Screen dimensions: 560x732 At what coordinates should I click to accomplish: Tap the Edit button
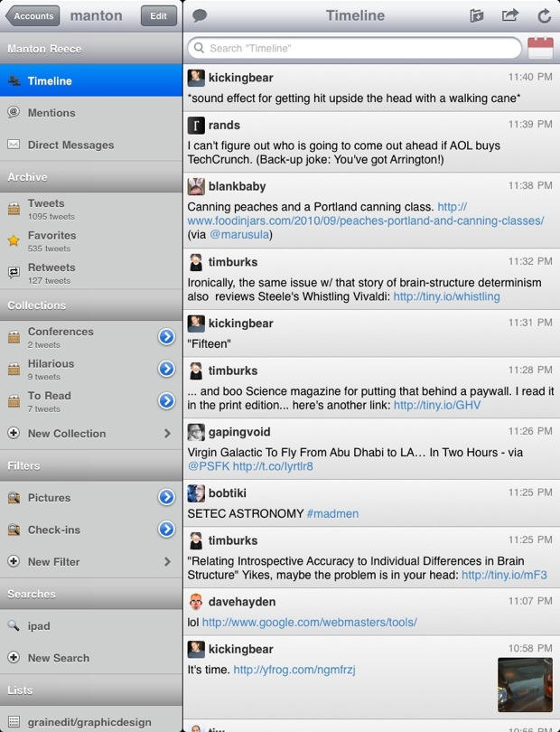(x=159, y=16)
